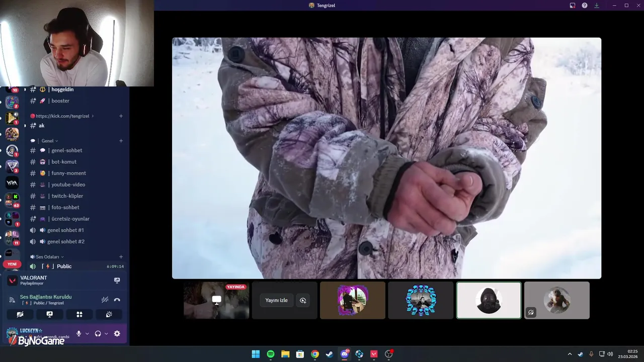Select the gas-mask avatar participant tile
Viewport: 644px width, 362px height.
(489, 300)
